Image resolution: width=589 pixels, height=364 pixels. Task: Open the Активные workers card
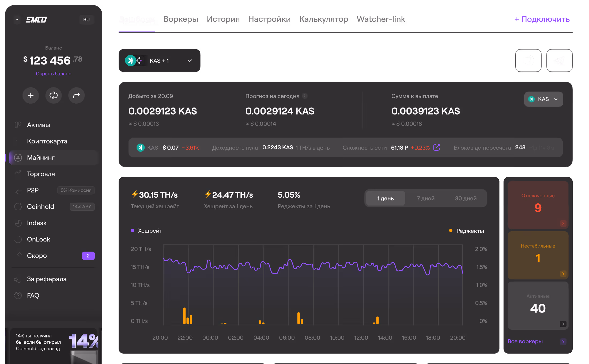click(538, 305)
